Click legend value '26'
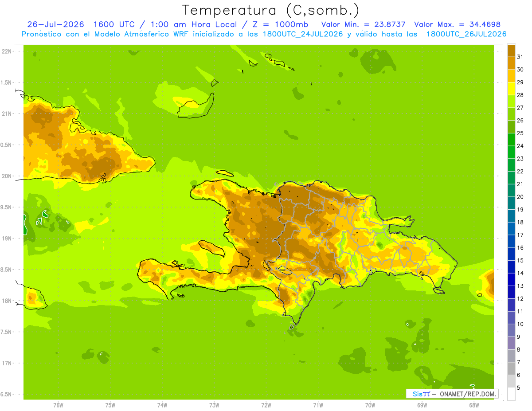The height and width of the screenshot is (411, 532). [x=520, y=121]
